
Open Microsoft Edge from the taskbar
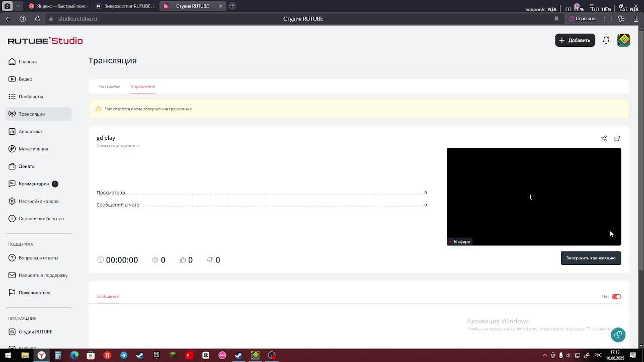[74, 355]
